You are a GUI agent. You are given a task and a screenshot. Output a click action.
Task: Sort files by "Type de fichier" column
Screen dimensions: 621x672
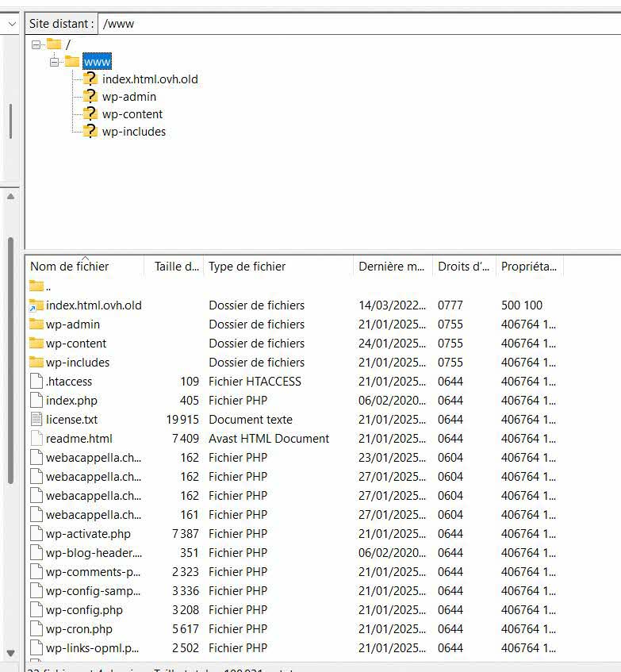coord(247,267)
